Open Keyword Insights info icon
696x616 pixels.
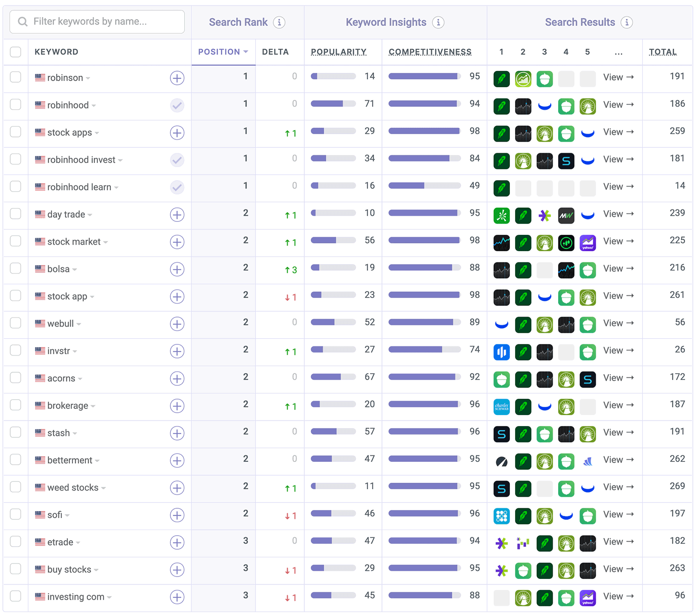click(x=438, y=22)
